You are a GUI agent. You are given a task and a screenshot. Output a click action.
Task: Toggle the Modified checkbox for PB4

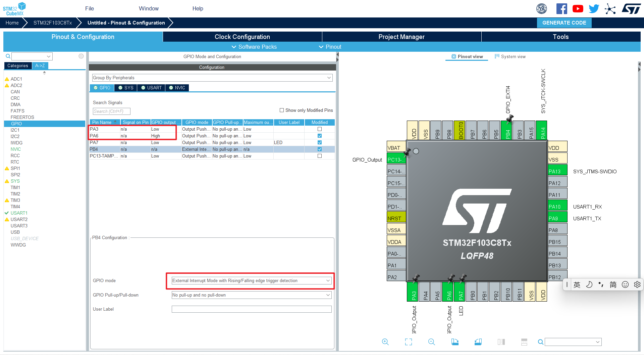pos(320,149)
